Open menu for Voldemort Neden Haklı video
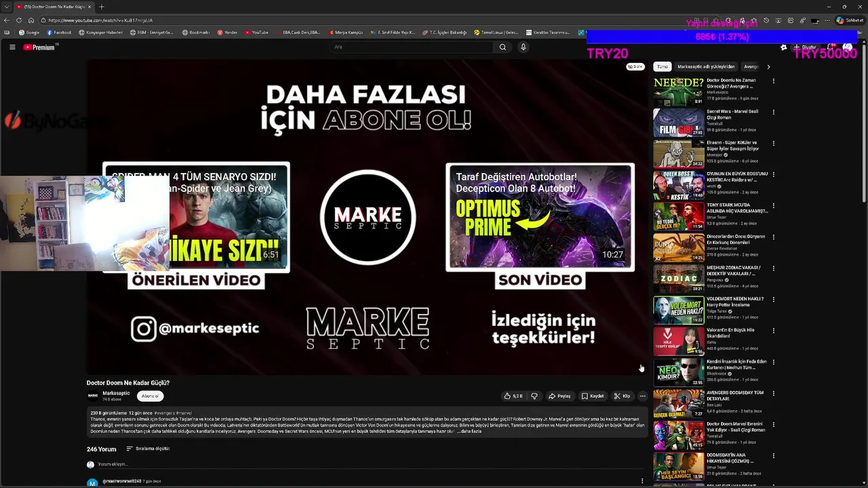The image size is (868, 488). pyautogui.click(x=773, y=300)
